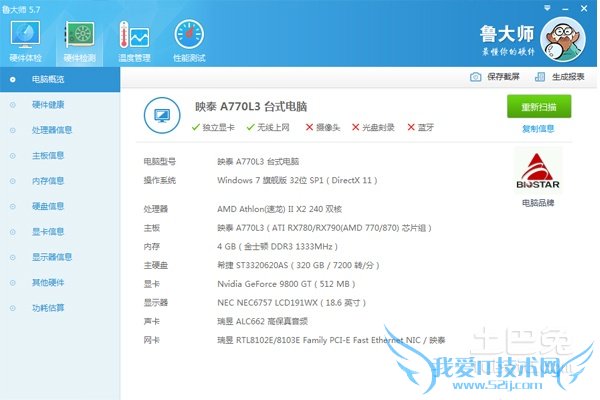Click the 电脑型号 value 映泰 A770L3 台式电脑
Screen dimensions: 600x400
(258, 162)
